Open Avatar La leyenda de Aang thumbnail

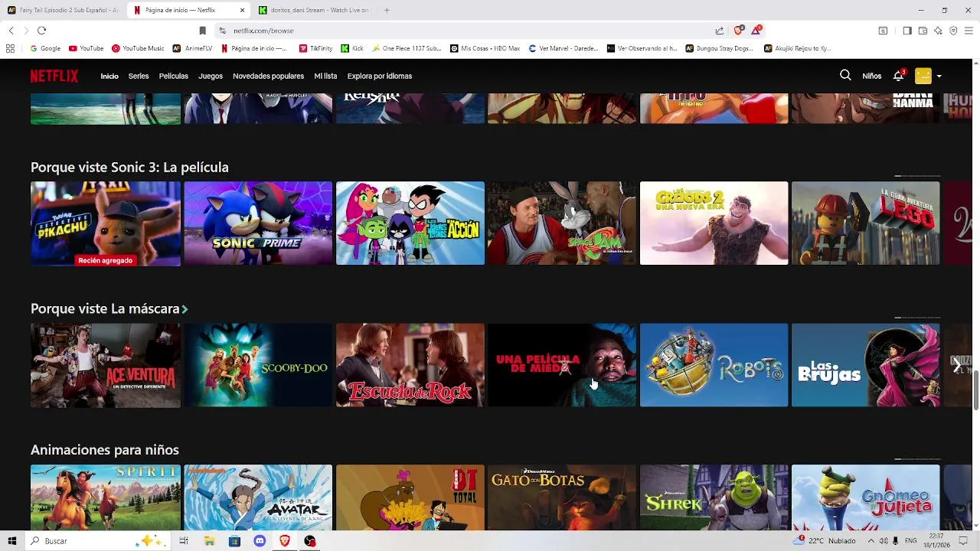[258, 497]
